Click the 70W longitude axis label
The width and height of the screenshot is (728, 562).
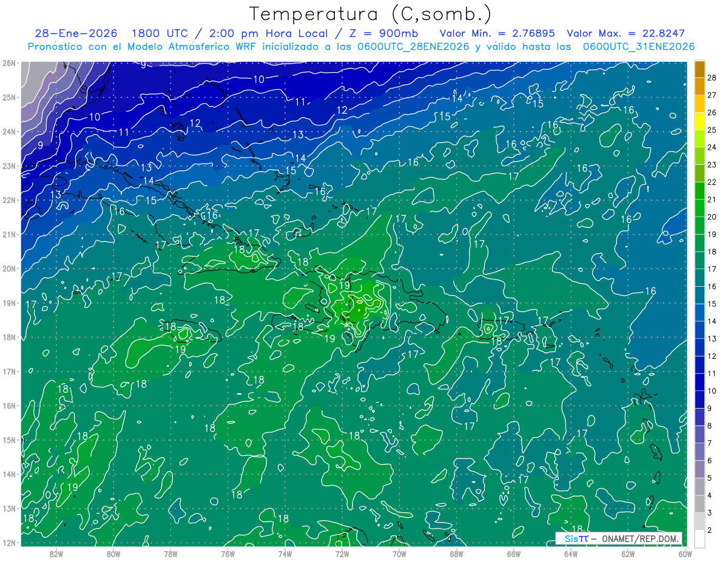click(399, 554)
